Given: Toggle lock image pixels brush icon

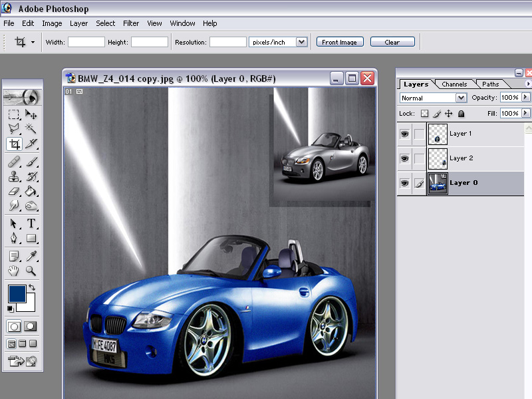Looking at the screenshot, I should (x=437, y=114).
